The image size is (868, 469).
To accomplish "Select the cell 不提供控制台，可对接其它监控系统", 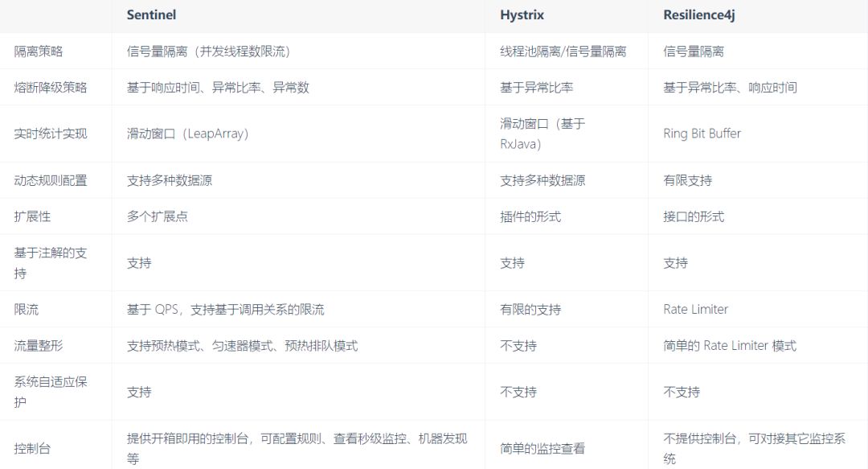I will pos(754,449).
